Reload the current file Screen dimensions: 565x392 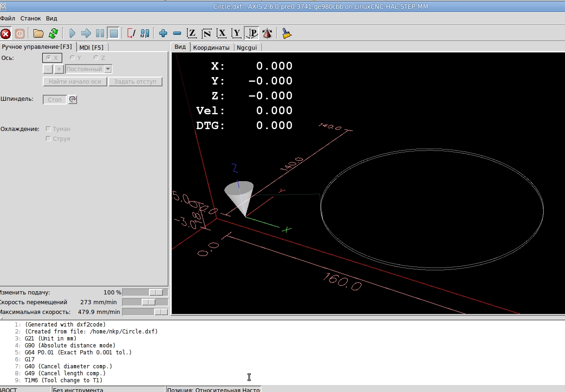point(53,33)
